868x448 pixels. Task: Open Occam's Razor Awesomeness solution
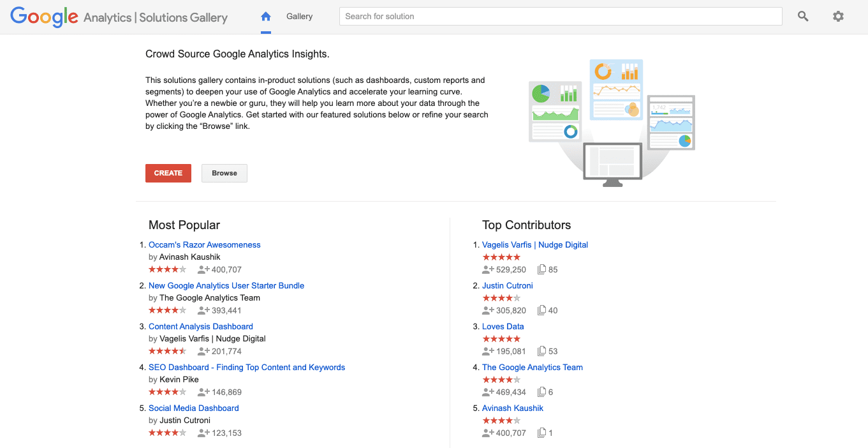(x=204, y=244)
